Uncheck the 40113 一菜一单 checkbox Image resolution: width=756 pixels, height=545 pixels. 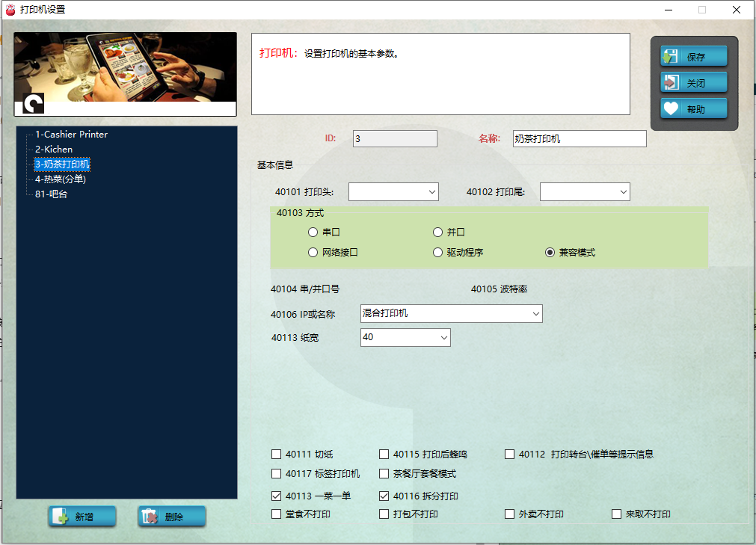click(x=276, y=496)
